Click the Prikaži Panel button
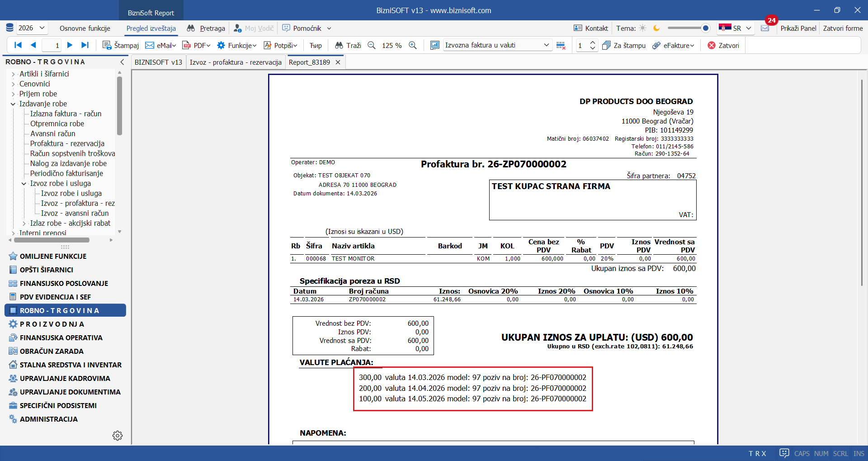The height and width of the screenshot is (461, 868). coord(798,28)
